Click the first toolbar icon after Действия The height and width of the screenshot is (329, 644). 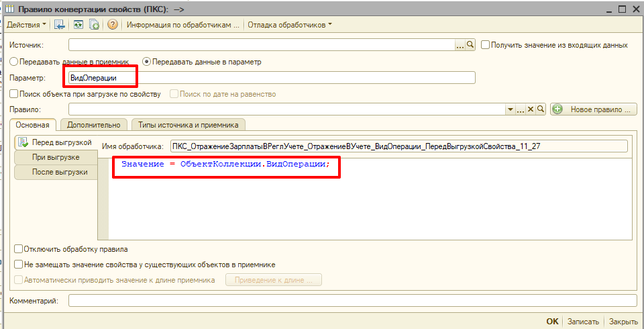pyautogui.click(x=60, y=25)
